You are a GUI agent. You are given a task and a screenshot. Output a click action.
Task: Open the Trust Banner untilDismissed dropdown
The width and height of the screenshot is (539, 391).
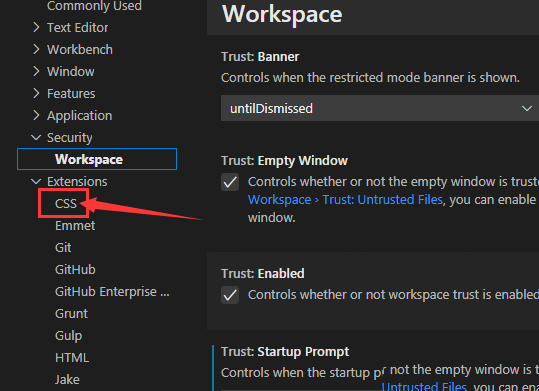click(380, 108)
